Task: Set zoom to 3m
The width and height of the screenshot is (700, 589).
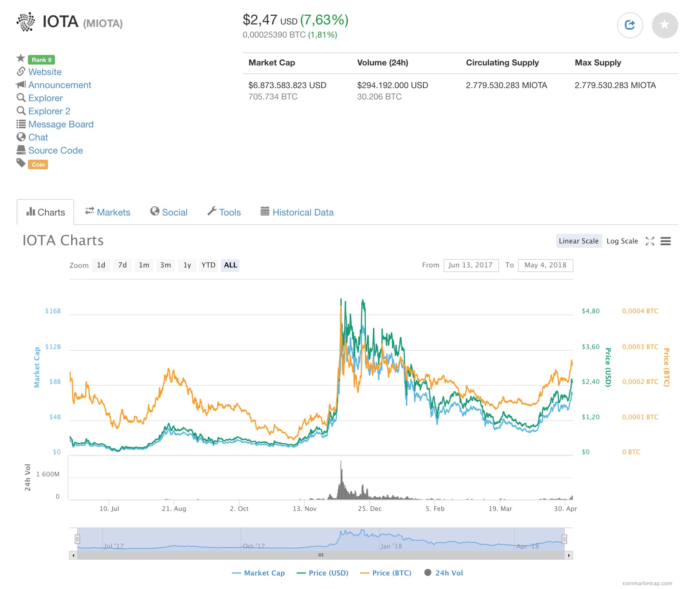Action: [x=165, y=265]
